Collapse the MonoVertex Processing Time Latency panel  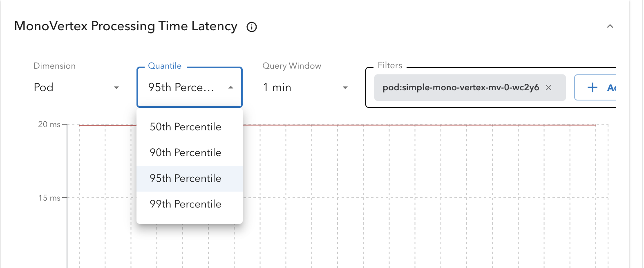click(x=610, y=26)
